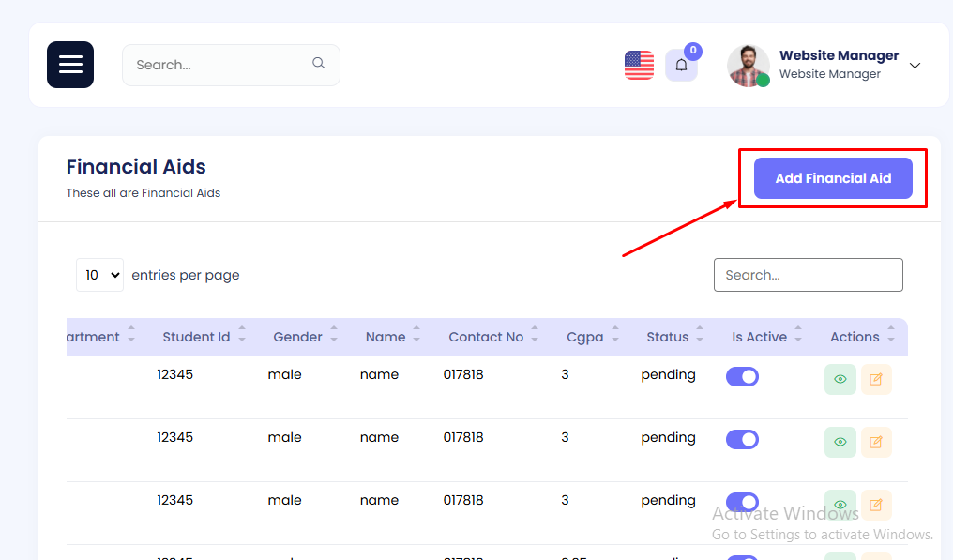Click the header Search text box

pyautogui.click(x=220, y=65)
